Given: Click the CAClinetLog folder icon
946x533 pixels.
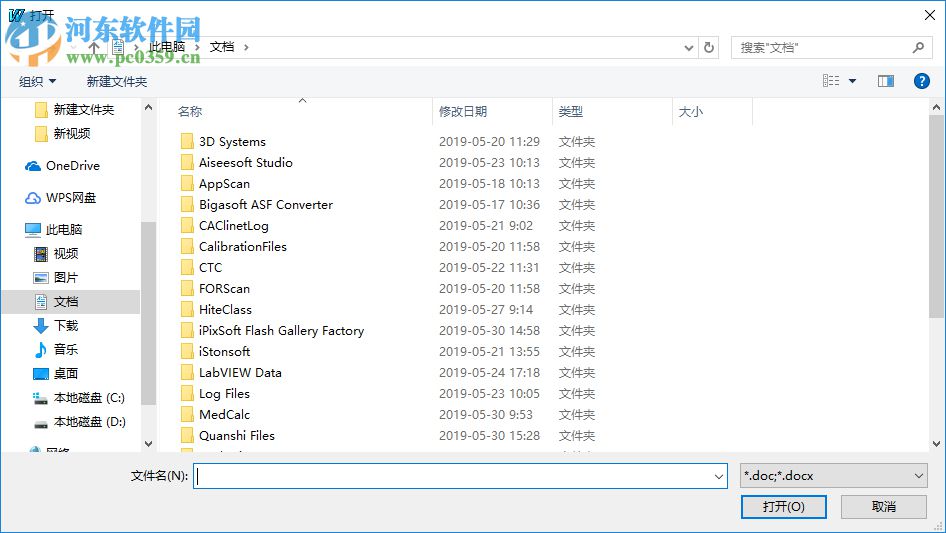Looking at the screenshot, I should [x=187, y=226].
